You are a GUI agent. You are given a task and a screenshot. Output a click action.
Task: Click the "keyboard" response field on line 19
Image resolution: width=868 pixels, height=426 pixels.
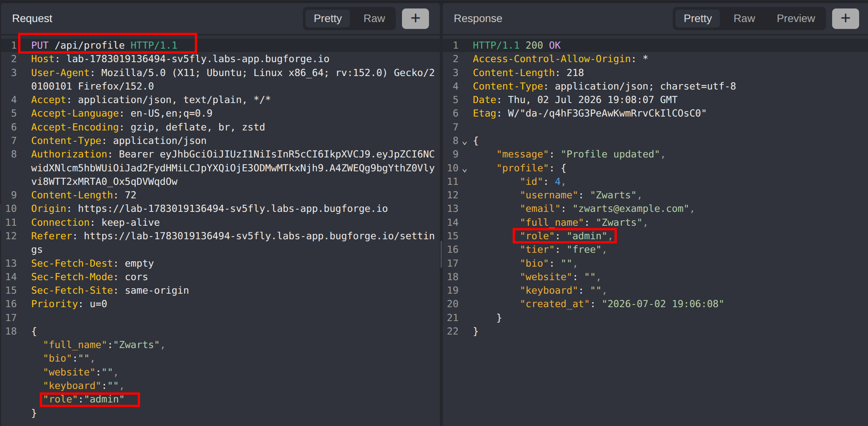point(564,290)
